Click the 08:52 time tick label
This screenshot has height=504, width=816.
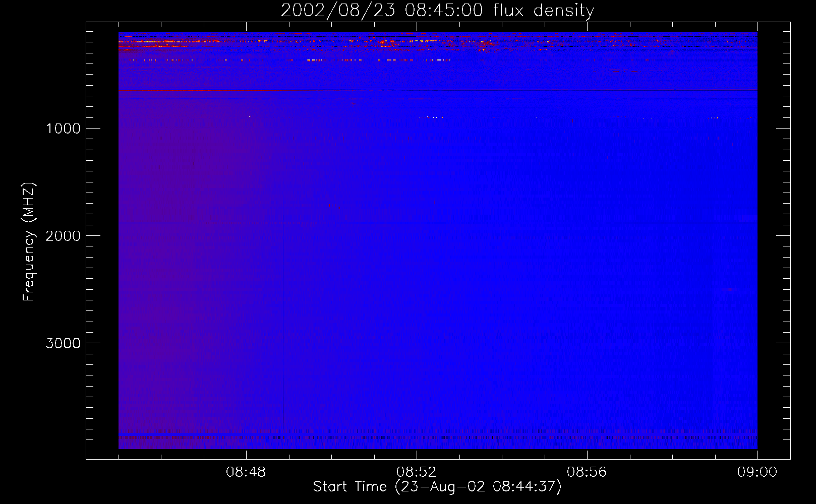[x=417, y=472]
